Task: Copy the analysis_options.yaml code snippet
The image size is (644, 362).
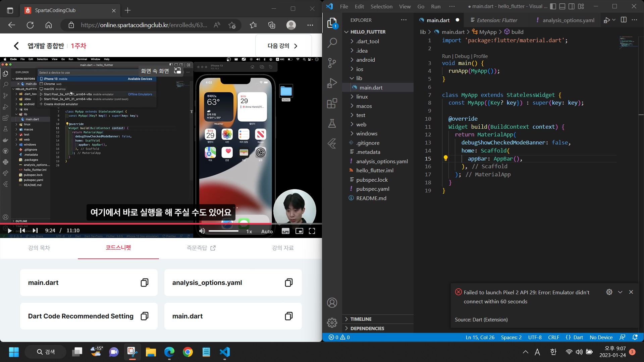Action: point(289,283)
